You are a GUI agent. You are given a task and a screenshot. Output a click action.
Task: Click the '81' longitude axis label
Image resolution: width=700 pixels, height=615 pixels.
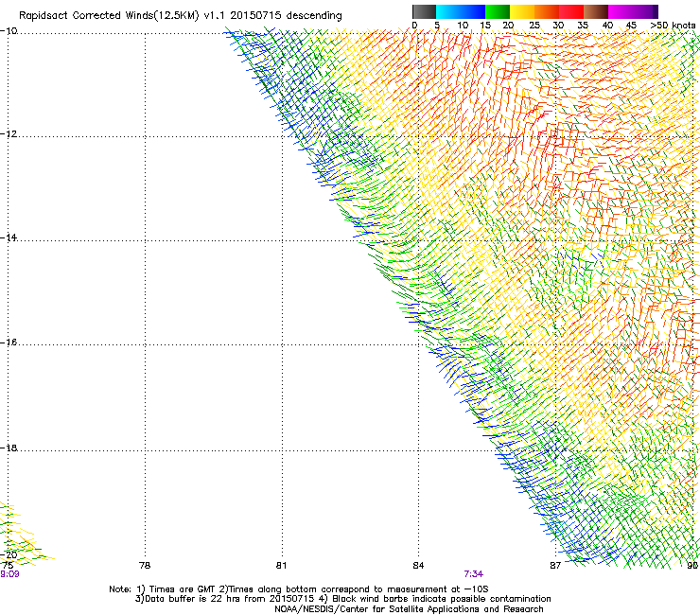[x=281, y=566]
